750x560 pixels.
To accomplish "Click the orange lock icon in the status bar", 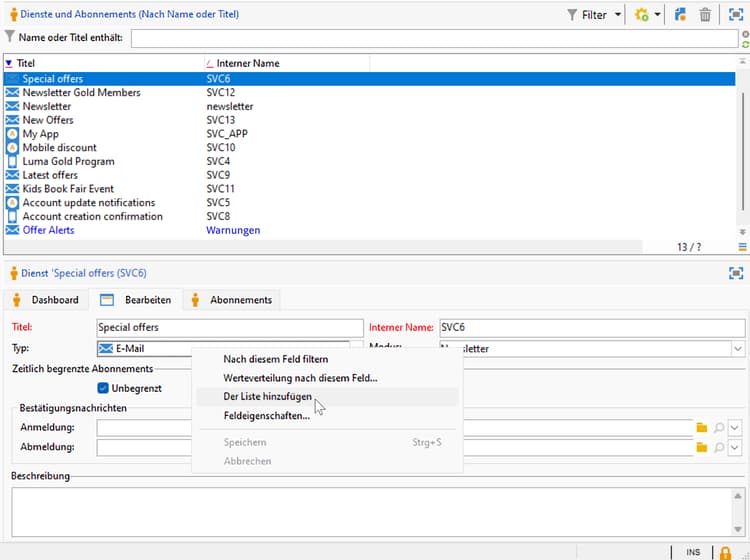I will point(726,552).
